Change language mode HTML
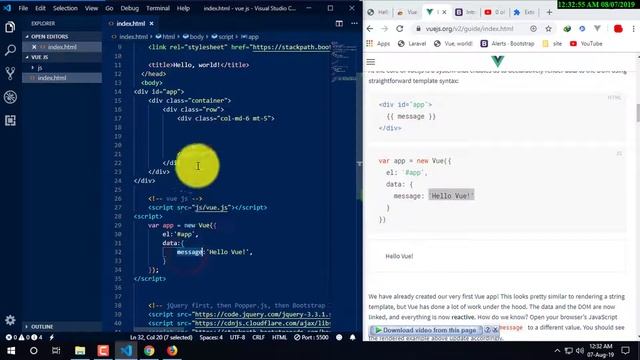Screen dimensions: 640x360 279,338
